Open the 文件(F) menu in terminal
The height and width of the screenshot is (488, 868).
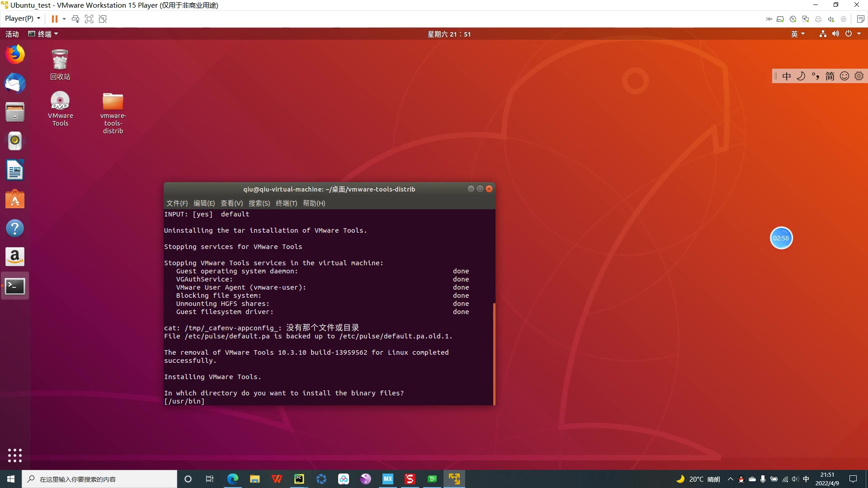[177, 203]
